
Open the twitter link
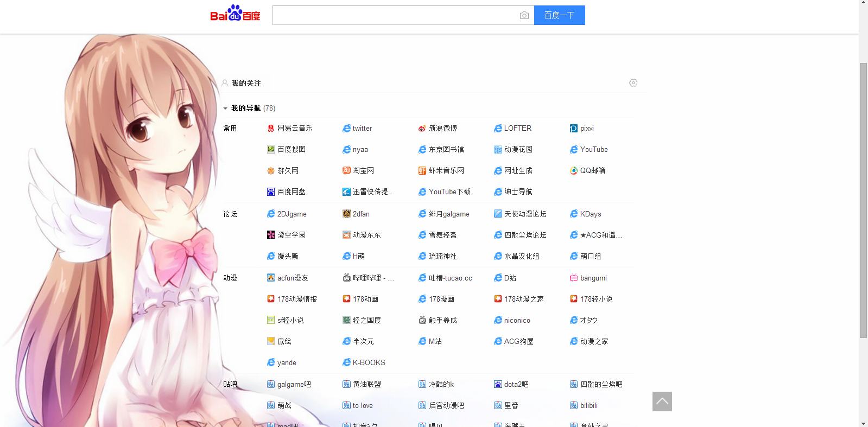click(362, 129)
